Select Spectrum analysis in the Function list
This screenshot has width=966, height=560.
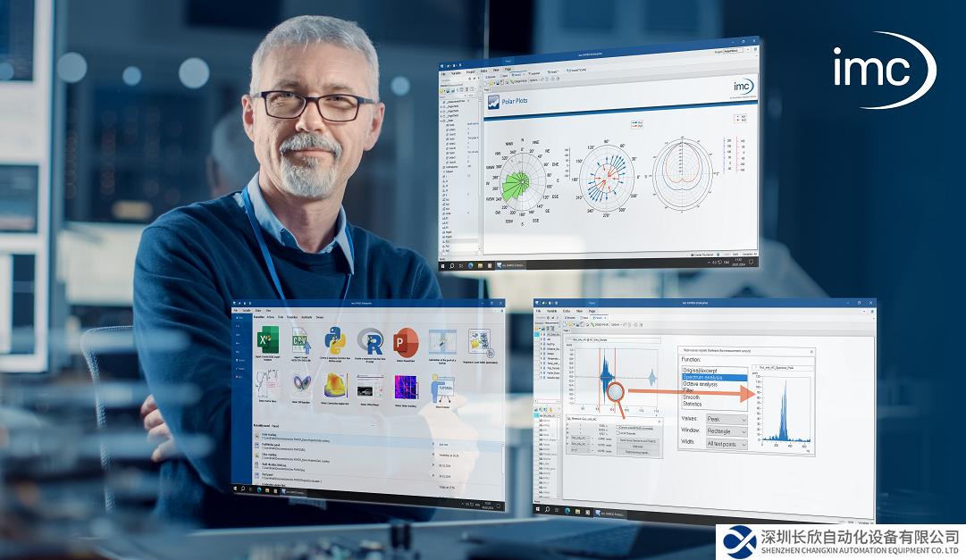(x=713, y=377)
